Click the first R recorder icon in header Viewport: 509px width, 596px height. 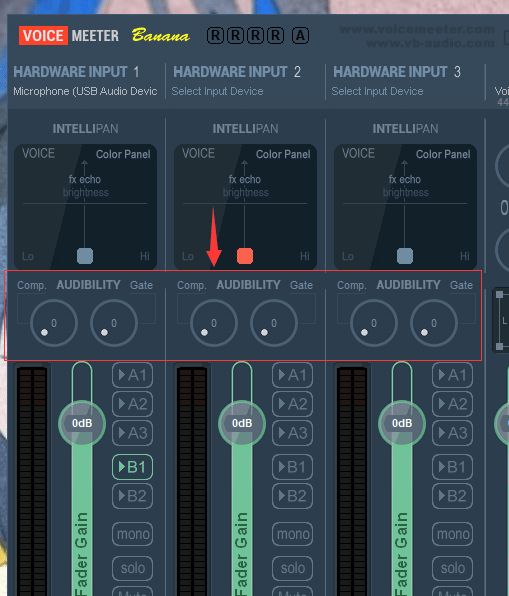pos(215,36)
